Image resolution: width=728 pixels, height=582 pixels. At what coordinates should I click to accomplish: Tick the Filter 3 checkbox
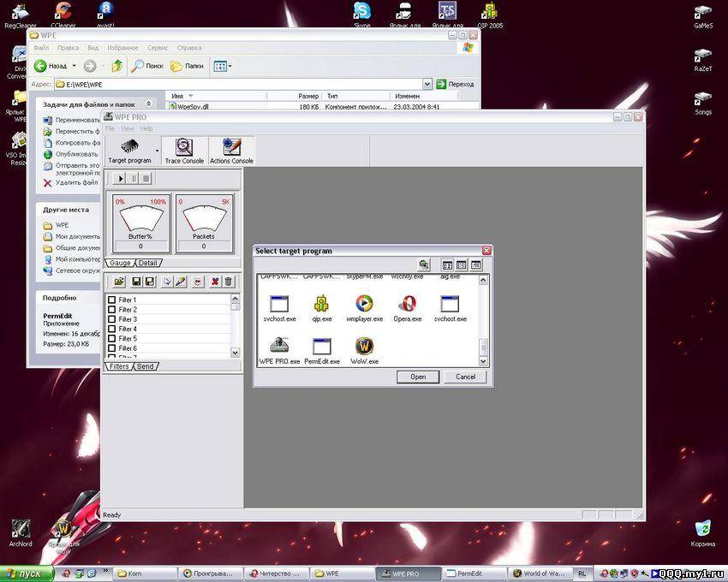coord(112,319)
